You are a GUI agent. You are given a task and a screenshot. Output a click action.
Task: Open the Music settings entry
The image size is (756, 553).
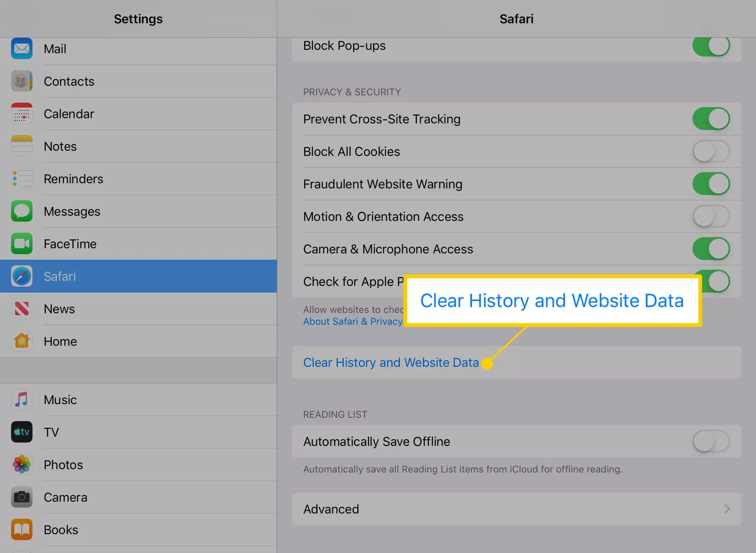point(138,400)
